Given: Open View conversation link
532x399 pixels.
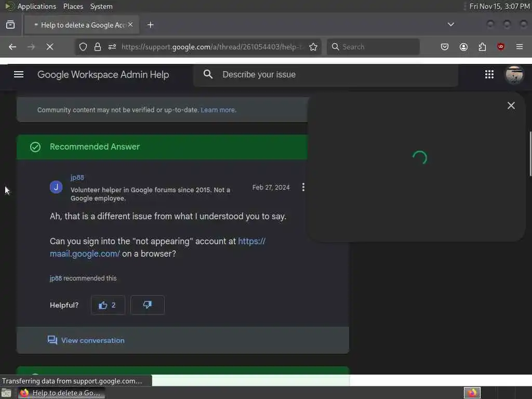Looking at the screenshot, I should 86,340.
